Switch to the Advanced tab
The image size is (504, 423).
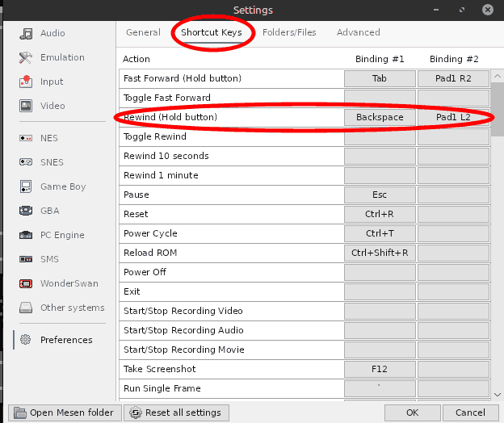[x=358, y=32]
